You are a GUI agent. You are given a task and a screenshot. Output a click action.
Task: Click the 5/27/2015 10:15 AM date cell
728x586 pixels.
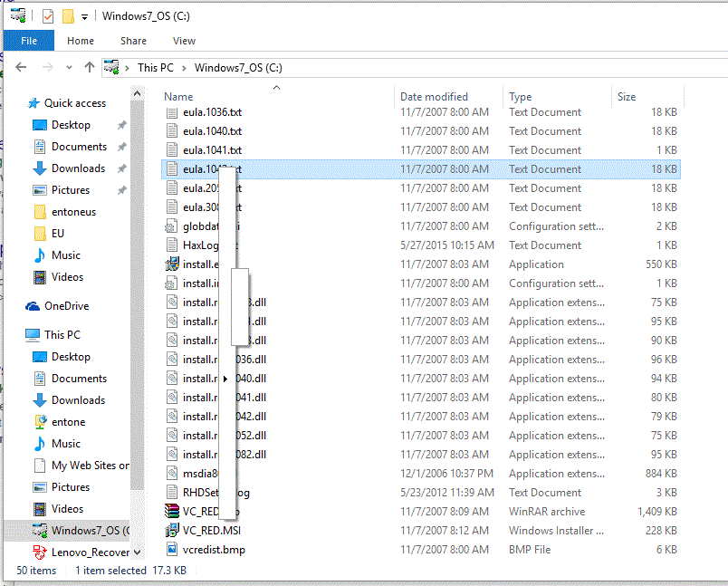tap(447, 245)
